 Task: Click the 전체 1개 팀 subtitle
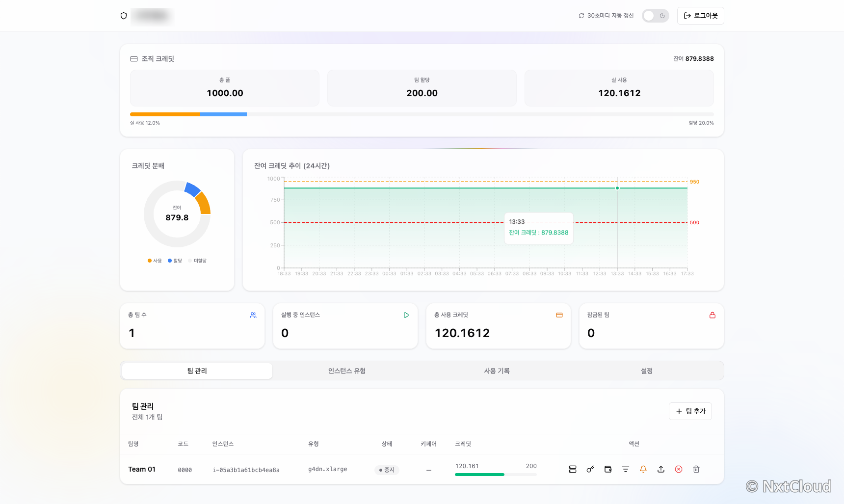[x=147, y=417]
